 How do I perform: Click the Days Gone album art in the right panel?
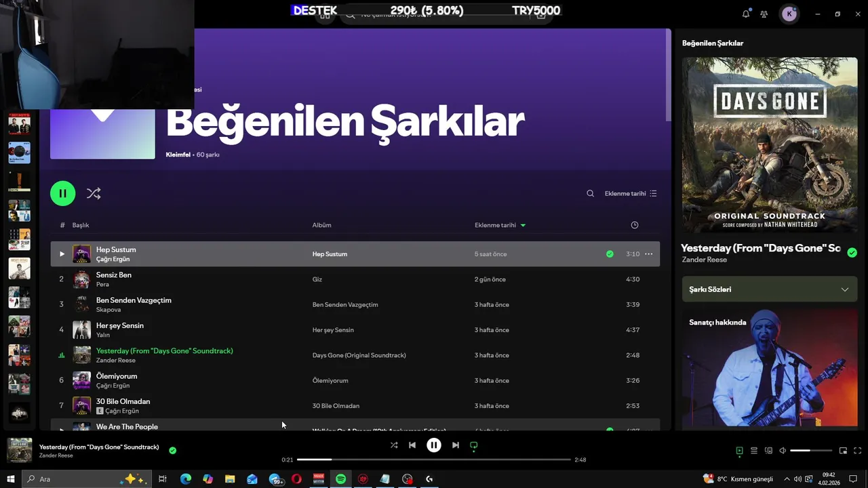(770, 145)
